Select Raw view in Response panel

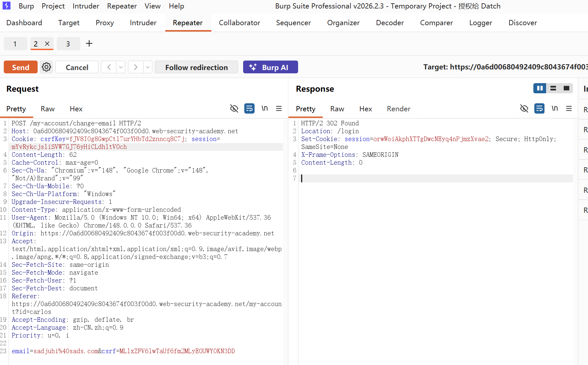pos(337,109)
